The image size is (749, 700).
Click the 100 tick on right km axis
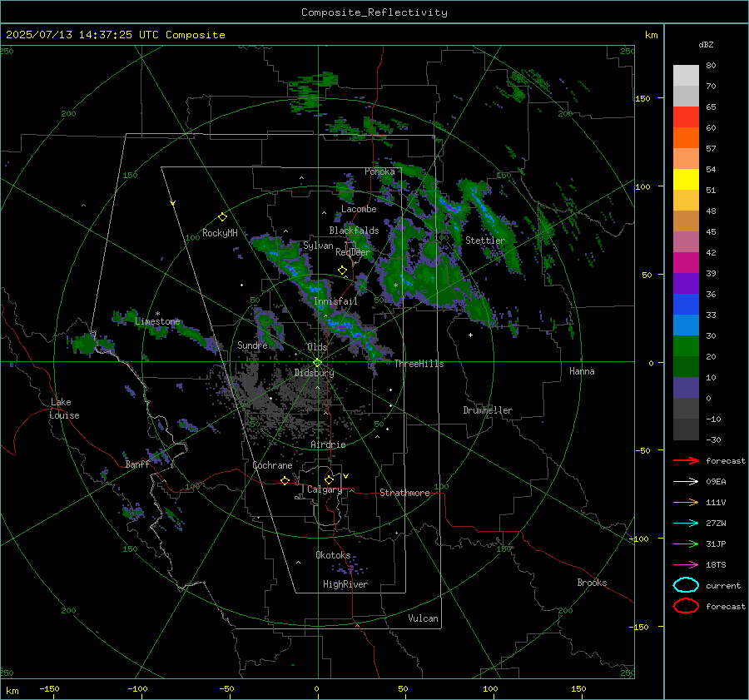point(642,186)
